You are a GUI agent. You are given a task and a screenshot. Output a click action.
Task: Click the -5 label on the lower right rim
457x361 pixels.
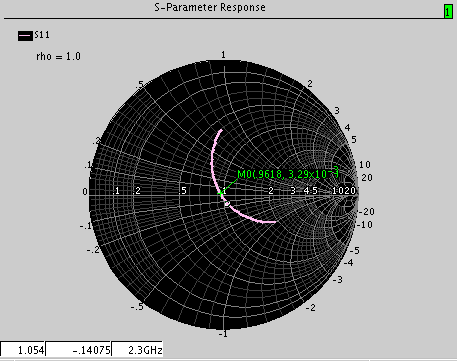coord(354,250)
